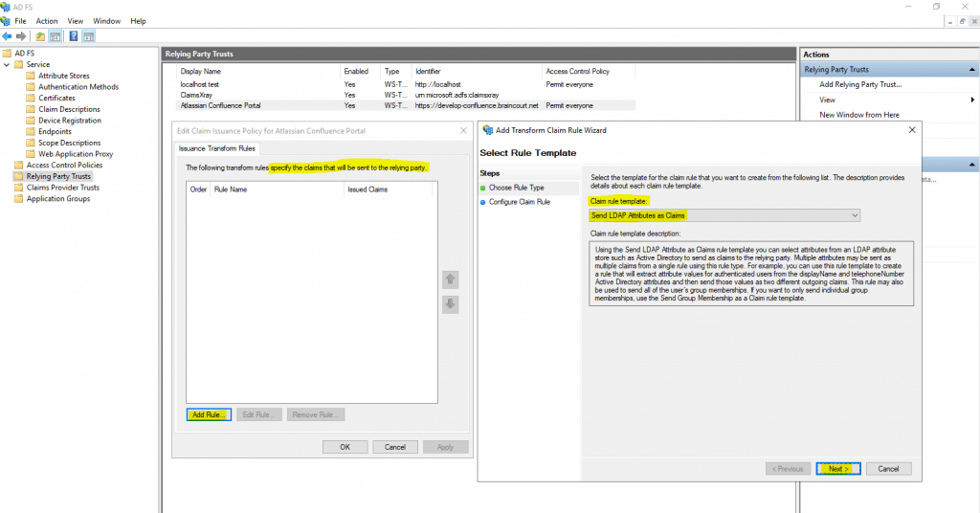The image size is (980, 513).
Task: Click the Back arrow in the toolbar
Action: coord(7,36)
